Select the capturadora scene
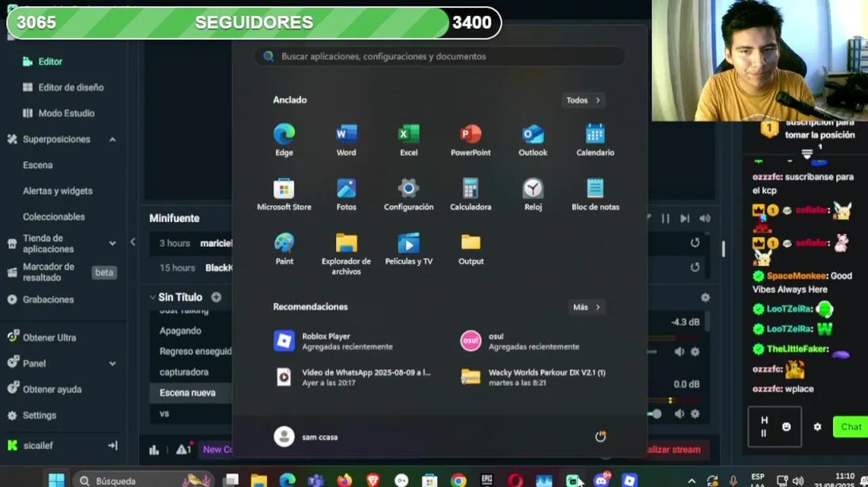The image size is (868, 487). point(184,372)
